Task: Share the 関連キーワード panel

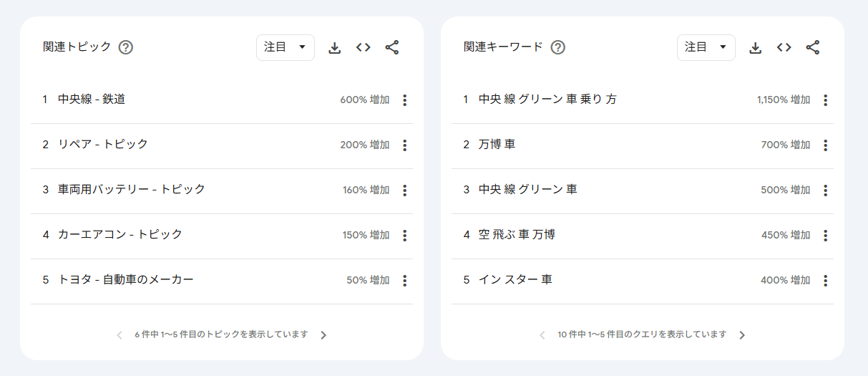Action: pos(812,48)
